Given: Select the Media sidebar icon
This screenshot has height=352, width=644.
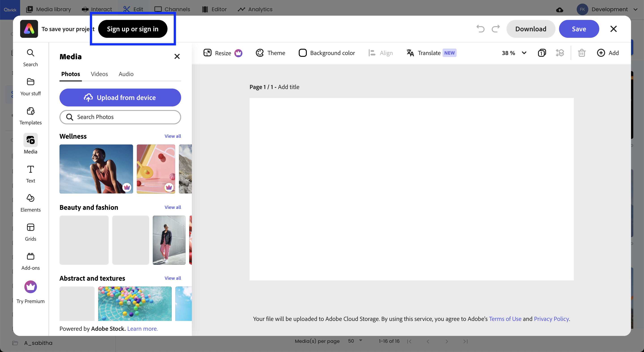Looking at the screenshot, I should point(30,140).
